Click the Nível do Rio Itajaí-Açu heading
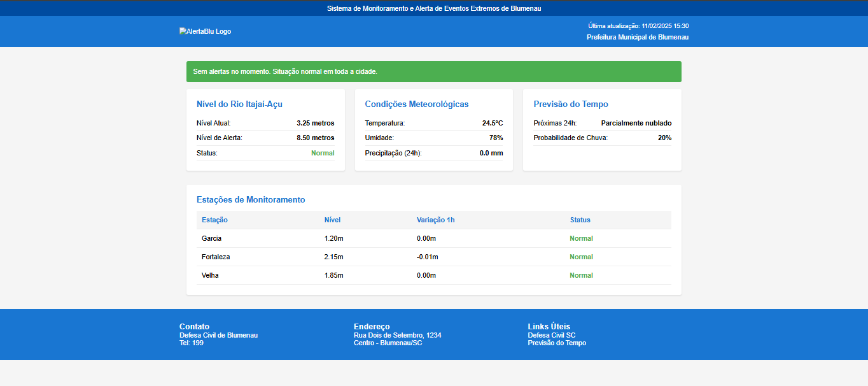Screen dimensions: 868x386 [x=239, y=104]
